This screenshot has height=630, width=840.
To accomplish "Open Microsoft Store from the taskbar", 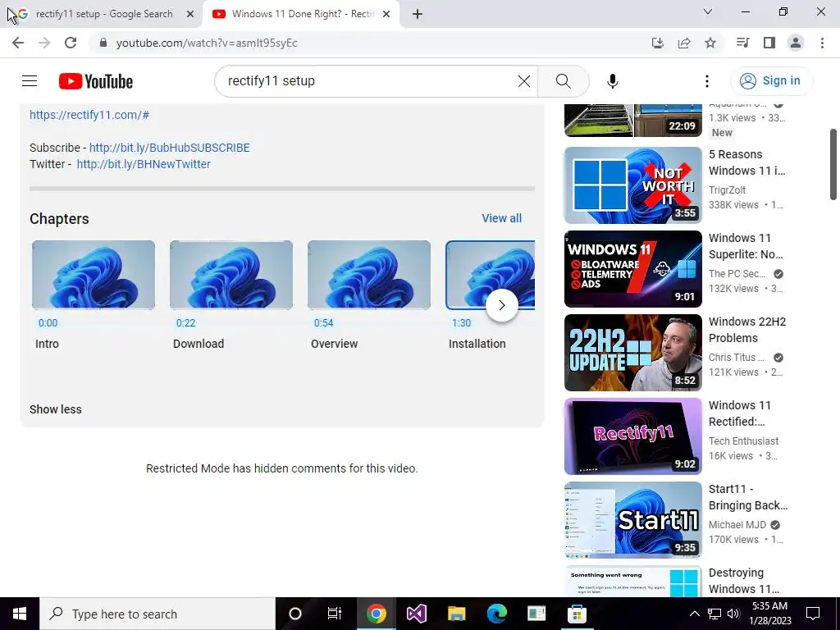I will click(577, 614).
